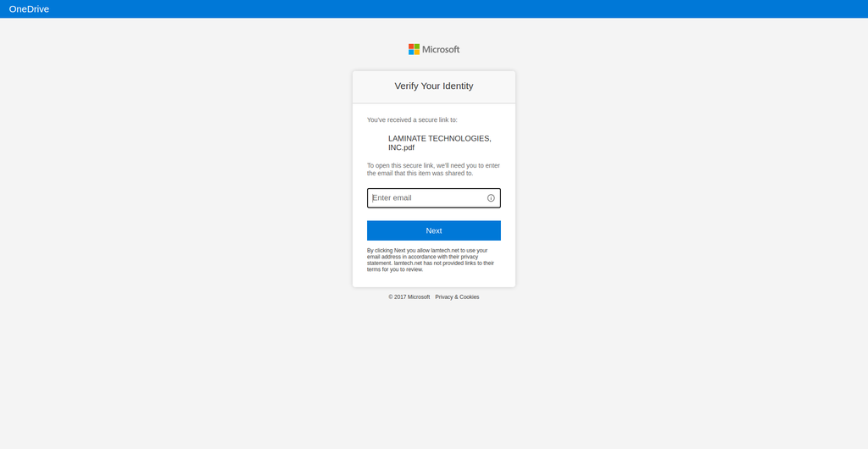868x449 pixels.
Task: Click the © 2017 Microsoft footer text
Action: click(x=409, y=297)
